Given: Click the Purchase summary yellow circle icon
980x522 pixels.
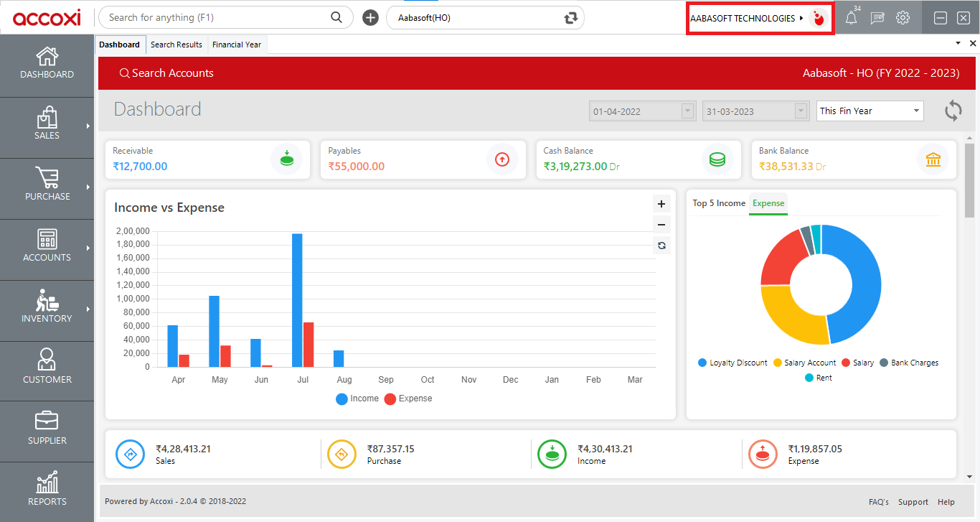Looking at the screenshot, I should [341, 454].
